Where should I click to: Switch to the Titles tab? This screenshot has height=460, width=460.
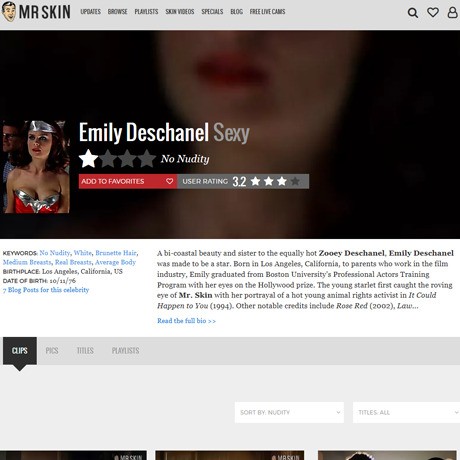click(x=85, y=351)
